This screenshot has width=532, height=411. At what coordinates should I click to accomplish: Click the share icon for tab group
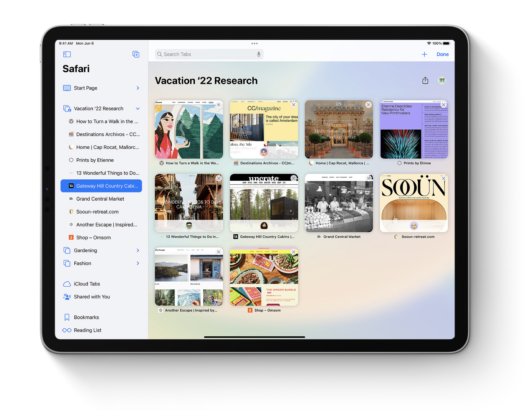[425, 80]
